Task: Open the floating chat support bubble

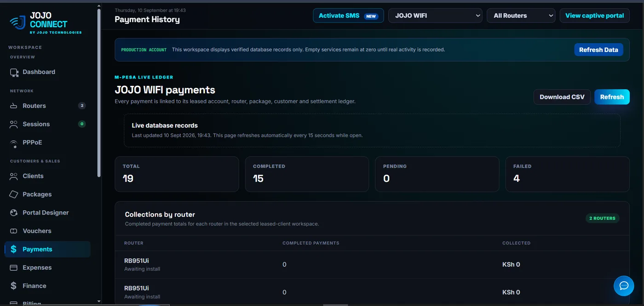Action: (x=624, y=286)
